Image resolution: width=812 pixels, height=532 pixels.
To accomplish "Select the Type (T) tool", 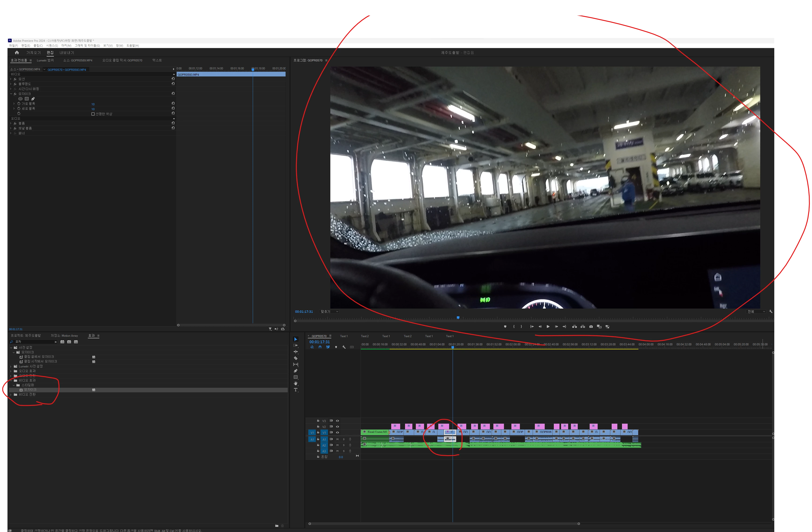I will click(x=295, y=390).
